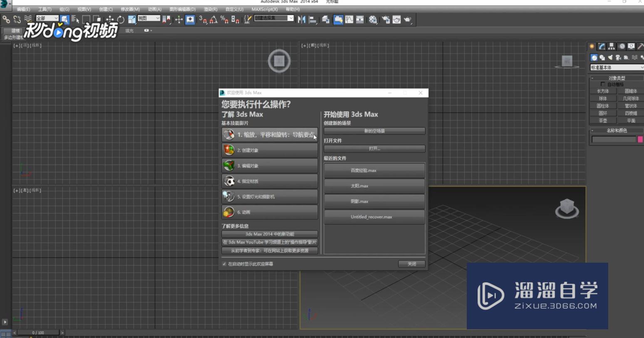Click the Bind to Space Warp icon
Viewport: 644px width, 338px height.
28,19
